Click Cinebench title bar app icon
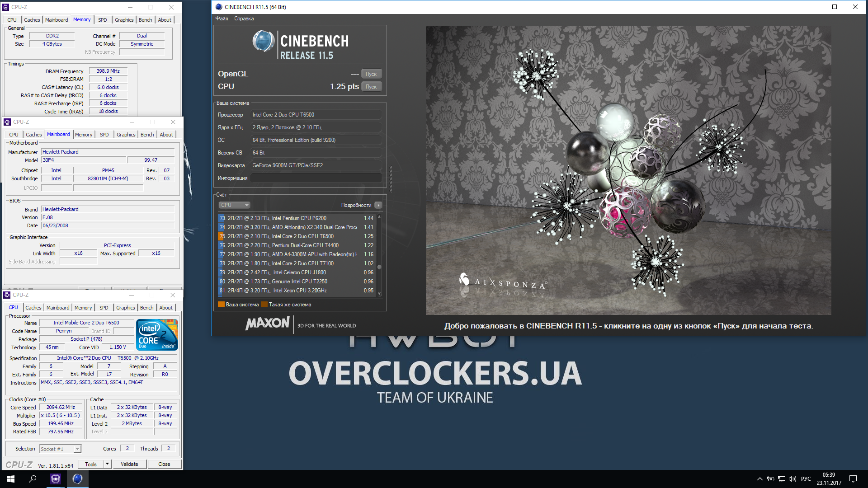The height and width of the screenshot is (488, 868). [219, 7]
